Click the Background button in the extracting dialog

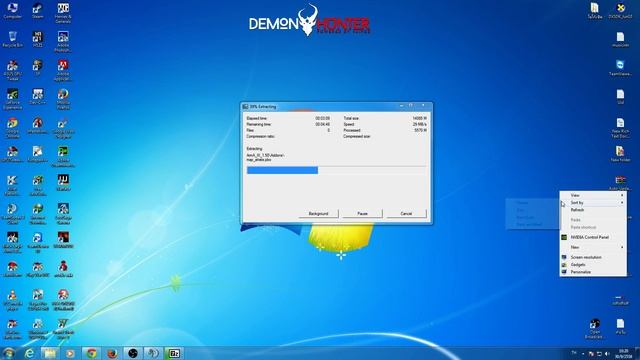tap(318, 213)
